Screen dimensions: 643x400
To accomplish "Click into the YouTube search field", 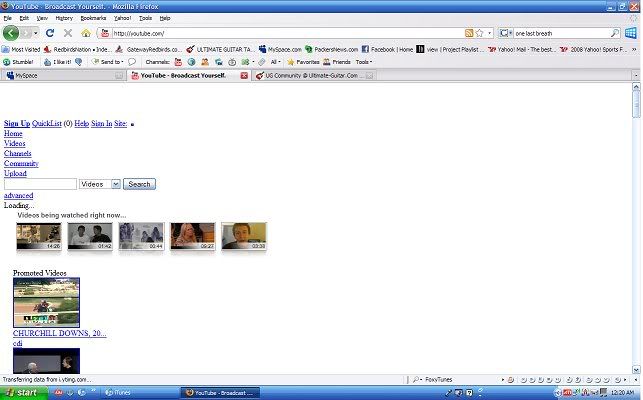I will click(x=40, y=184).
